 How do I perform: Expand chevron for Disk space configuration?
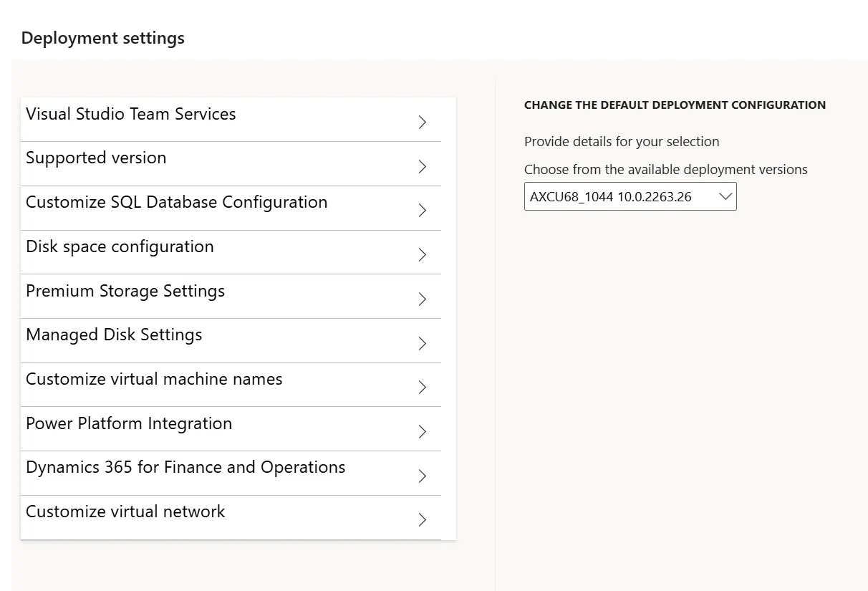423,255
